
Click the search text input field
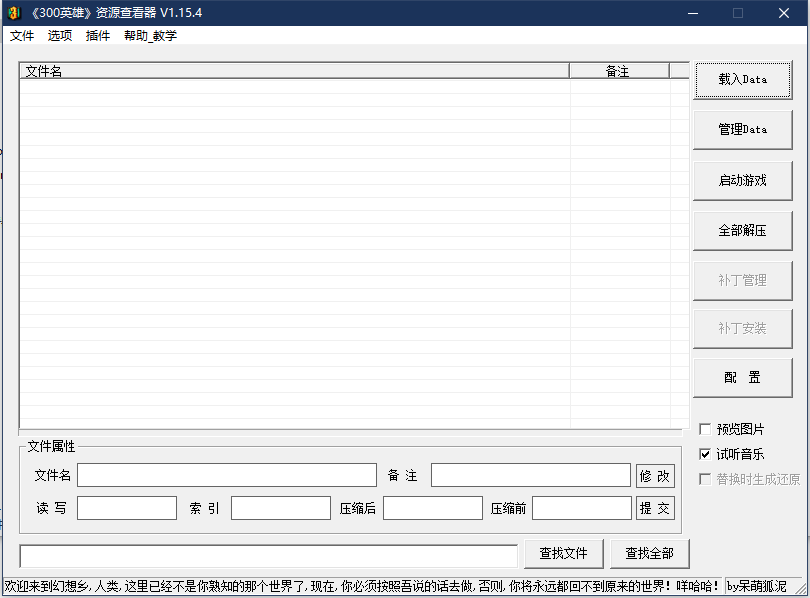[268, 555]
